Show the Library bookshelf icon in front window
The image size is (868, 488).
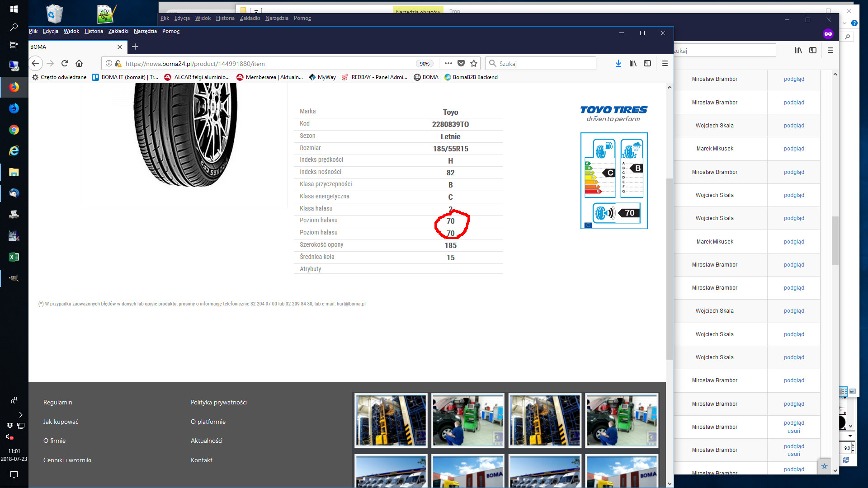coord(633,63)
